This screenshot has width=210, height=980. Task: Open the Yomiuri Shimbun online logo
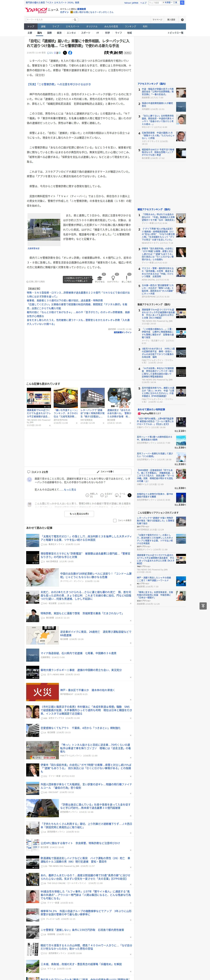click(x=117, y=53)
